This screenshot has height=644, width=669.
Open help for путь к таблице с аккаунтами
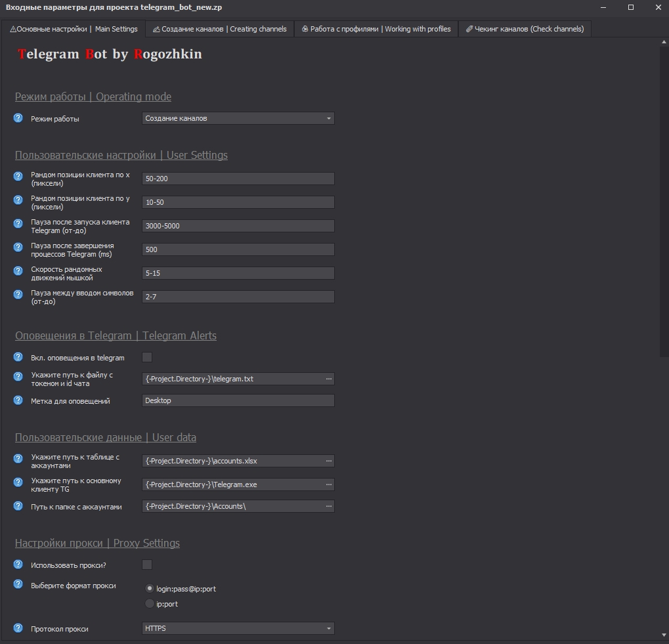coord(18,458)
